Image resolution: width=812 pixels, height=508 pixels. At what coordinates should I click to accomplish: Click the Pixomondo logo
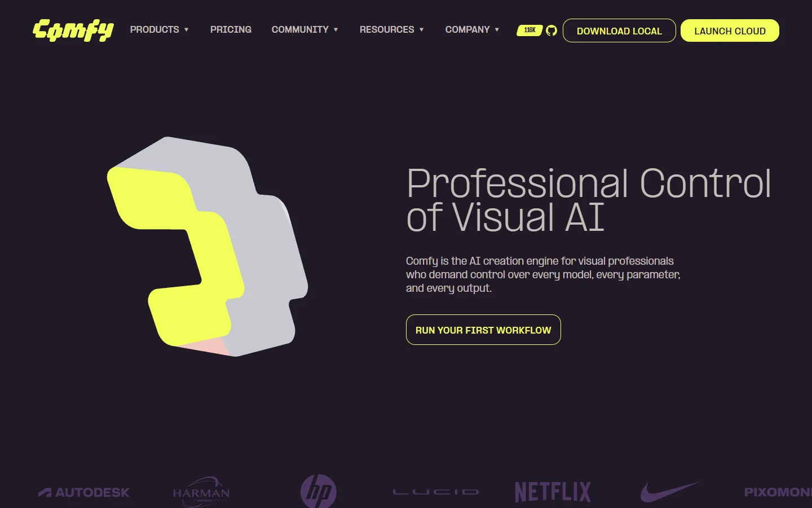click(778, 492)
